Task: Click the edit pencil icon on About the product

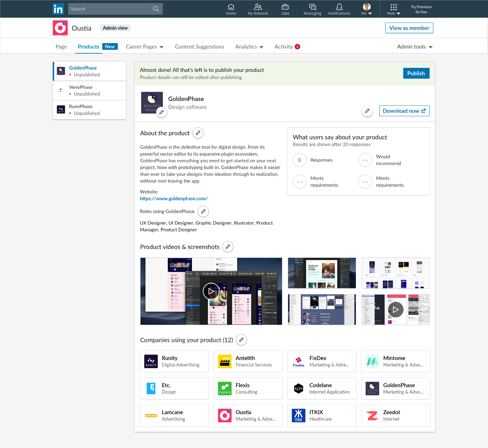Action: [198, 133]
